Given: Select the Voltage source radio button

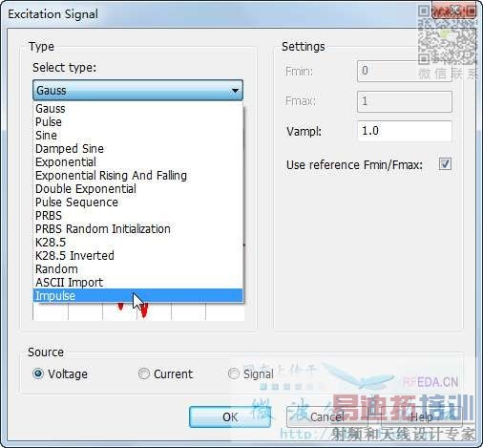Looking at the screenshot, I should (x=38, y=373).
